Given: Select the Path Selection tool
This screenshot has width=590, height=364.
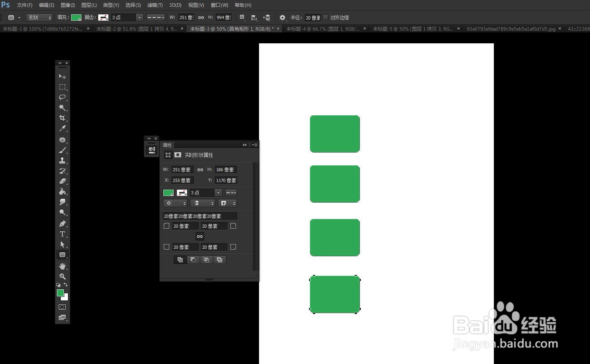Looking at the screenshot, I should [62, 244].
